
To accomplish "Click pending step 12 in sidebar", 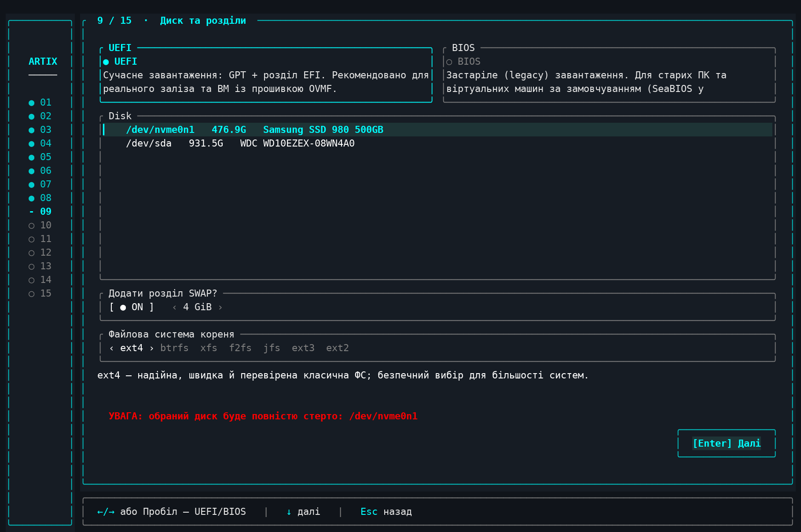I will pos(40,253).
